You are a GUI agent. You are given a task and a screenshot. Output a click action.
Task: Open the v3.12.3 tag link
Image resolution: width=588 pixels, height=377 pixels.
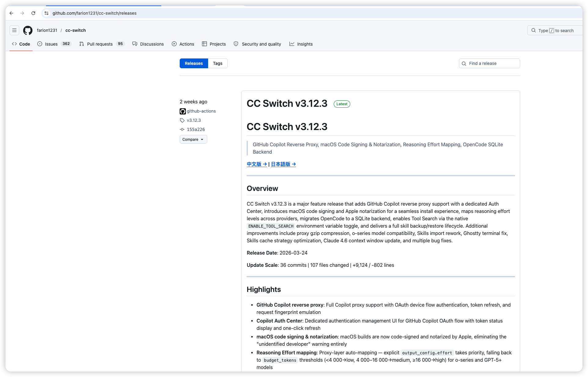[x=194, y=120]
